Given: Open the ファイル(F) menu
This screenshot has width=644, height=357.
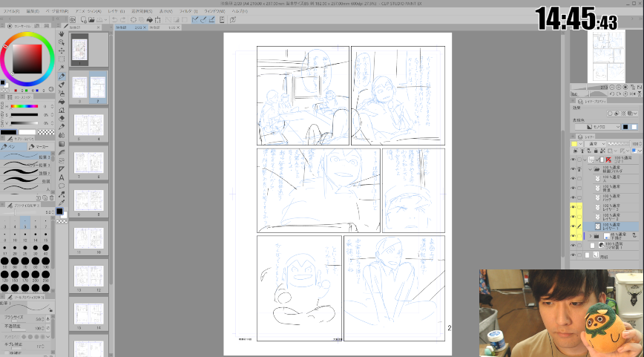Looking at the screenshot, I should click(11, 11).
